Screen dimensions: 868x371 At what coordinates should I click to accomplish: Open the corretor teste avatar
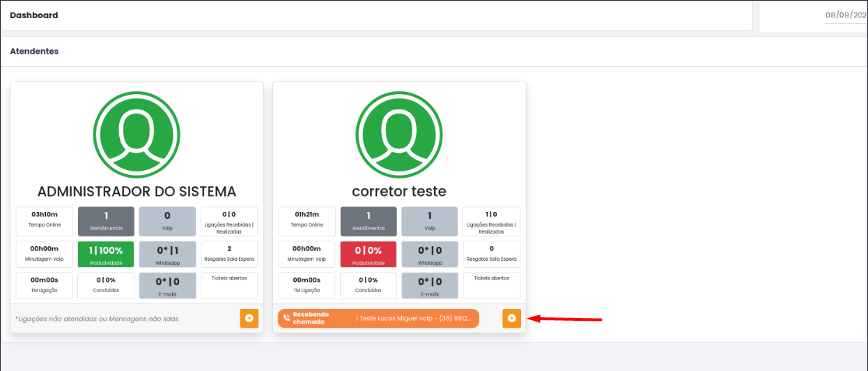click(x=399, y=135)
